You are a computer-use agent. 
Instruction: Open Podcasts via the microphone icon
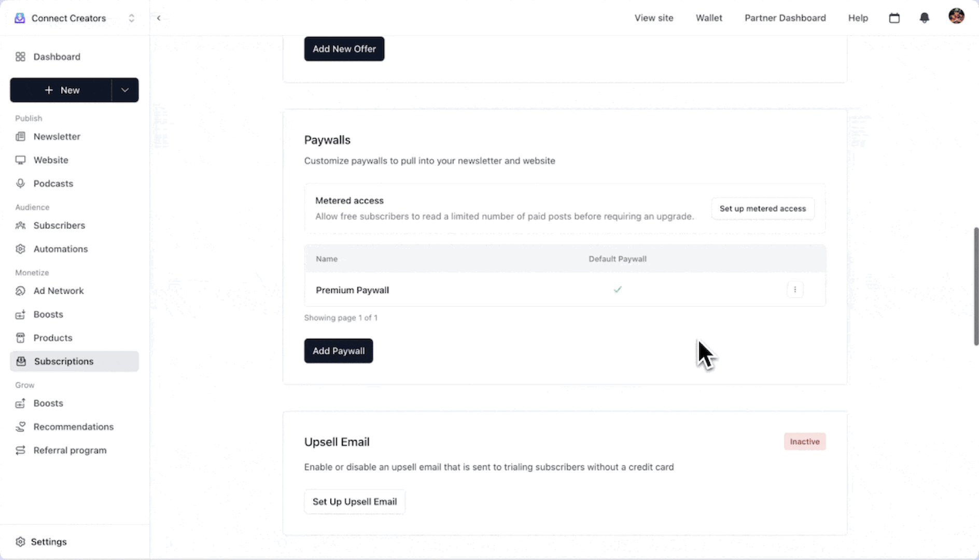tap(20, 184)
